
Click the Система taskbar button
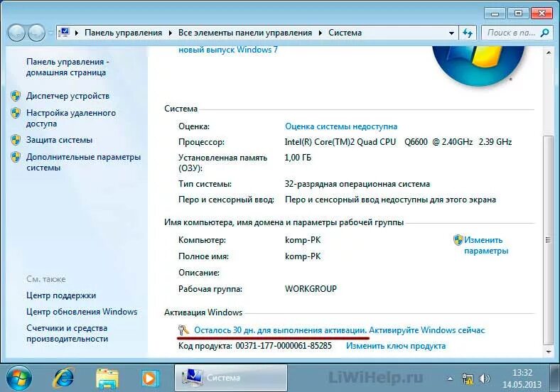[231, 378]
